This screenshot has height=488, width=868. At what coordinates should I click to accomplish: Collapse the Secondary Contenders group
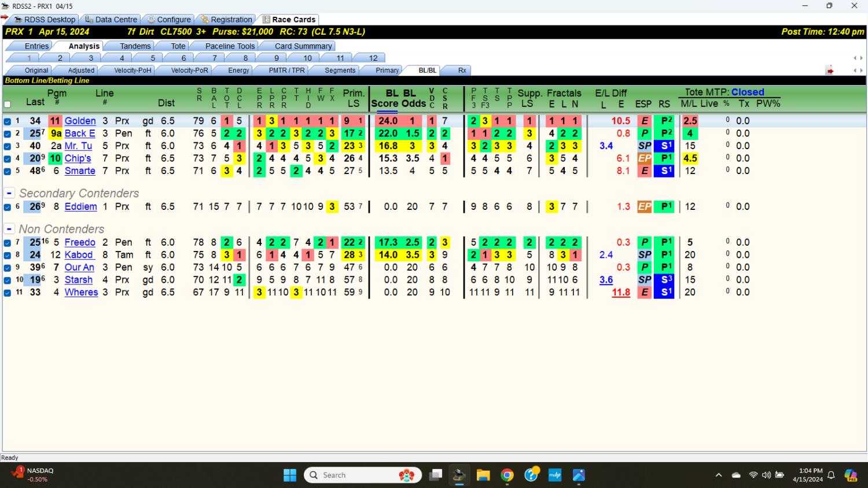(9, 193)
